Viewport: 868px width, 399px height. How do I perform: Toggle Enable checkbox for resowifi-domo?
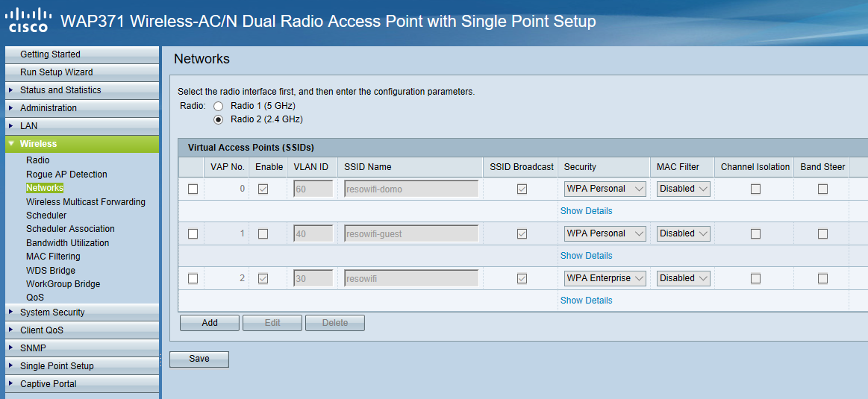click(x=263, y=189)
